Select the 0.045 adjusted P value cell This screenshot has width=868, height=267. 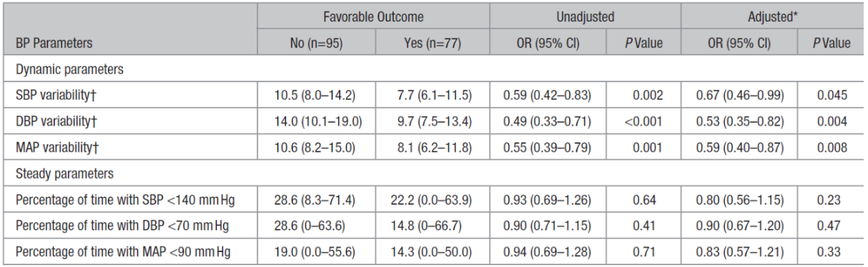coord(833,96)
